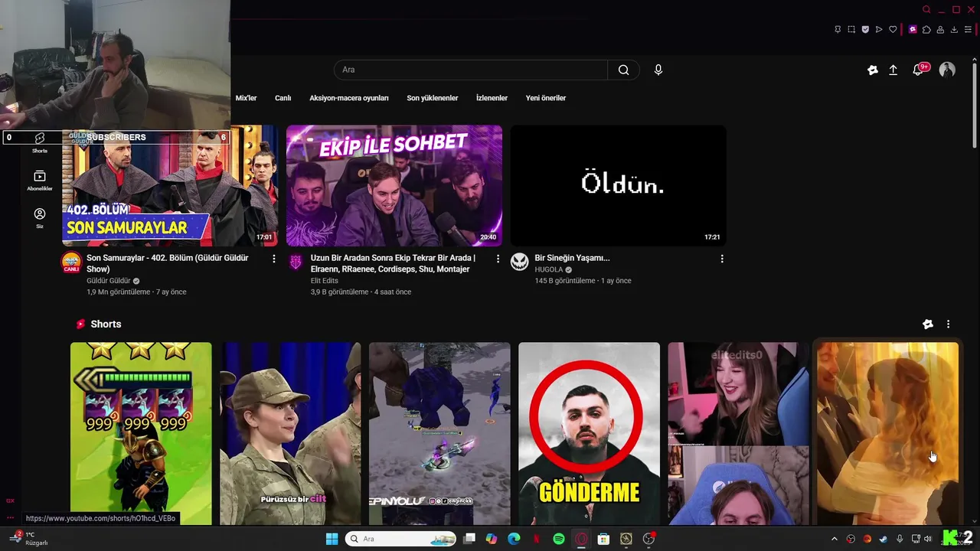Click HUGOLA channel avatar

click(520, 262)
